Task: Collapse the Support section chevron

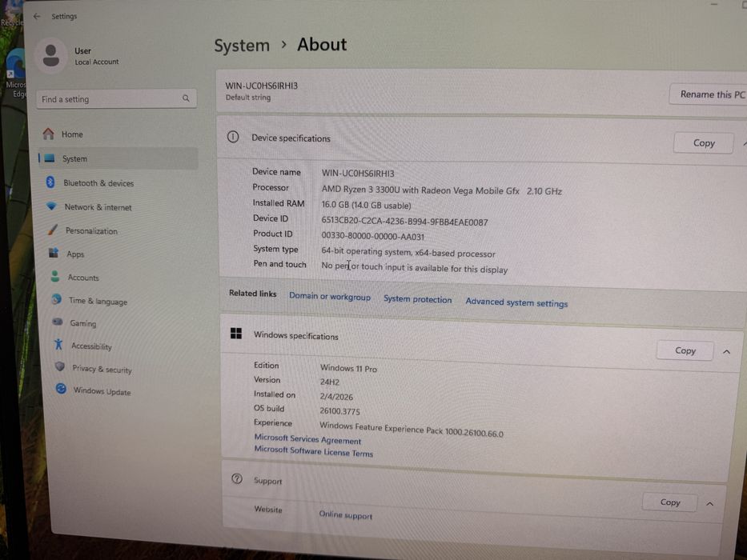Action: [x=710, y=504]
